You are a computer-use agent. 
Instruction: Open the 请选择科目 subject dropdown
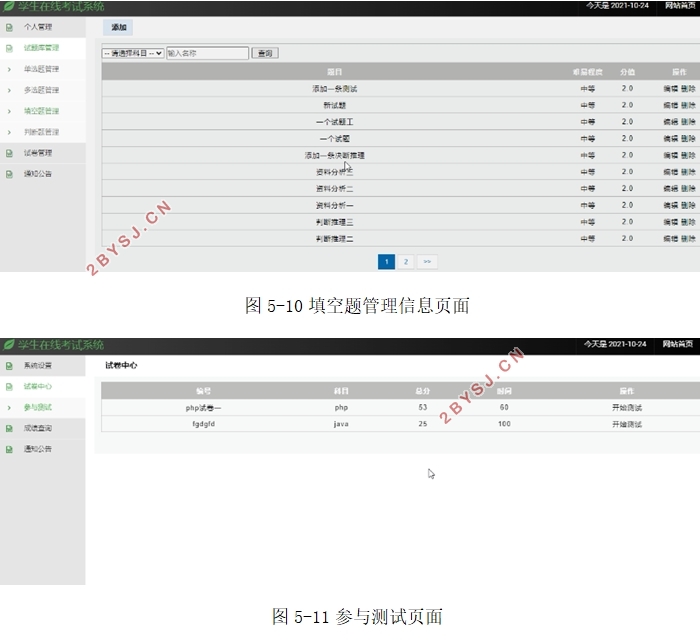pos(133,53)
